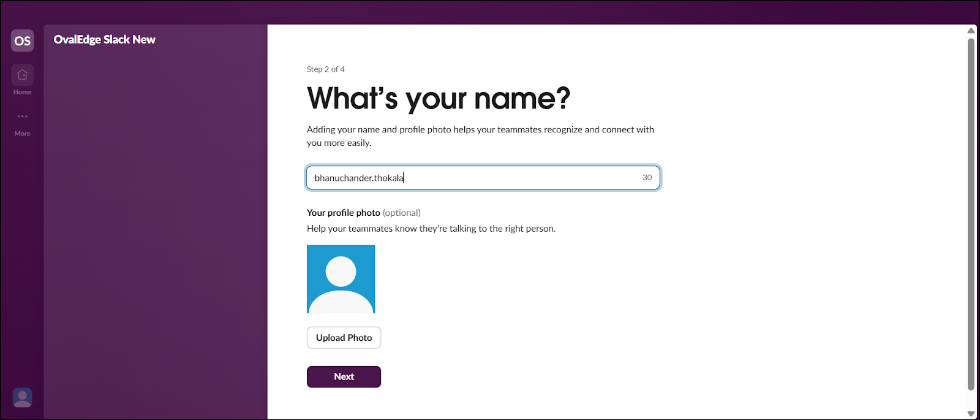980x420 pixels.
Task: Click the scrollbar down arrow
Action: coord(971,414)
